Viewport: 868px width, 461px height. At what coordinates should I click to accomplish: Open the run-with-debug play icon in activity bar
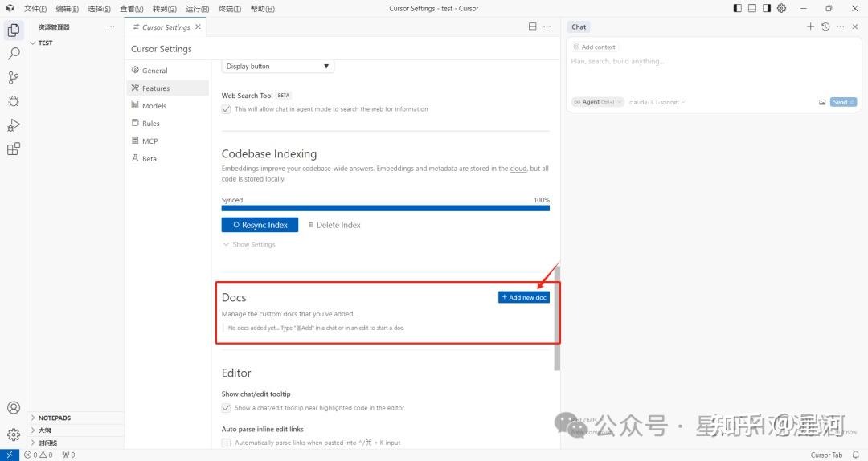[x=14, y=125]
